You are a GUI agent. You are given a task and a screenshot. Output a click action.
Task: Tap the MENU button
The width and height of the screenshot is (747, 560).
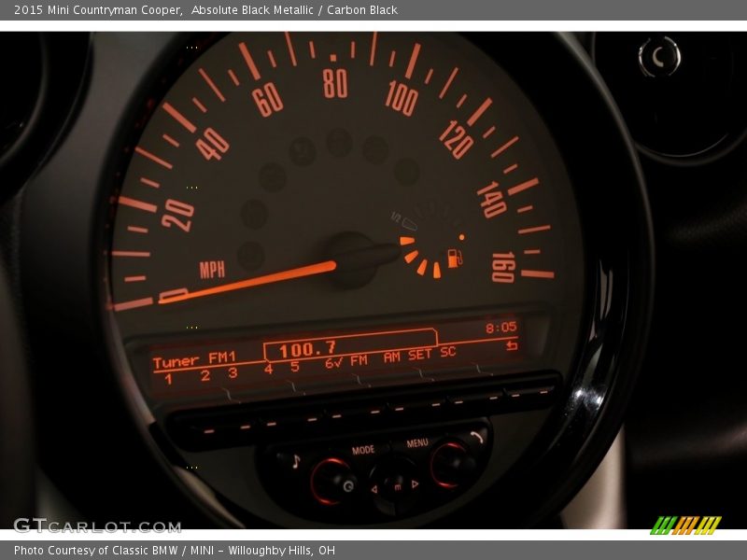(417, 443)
